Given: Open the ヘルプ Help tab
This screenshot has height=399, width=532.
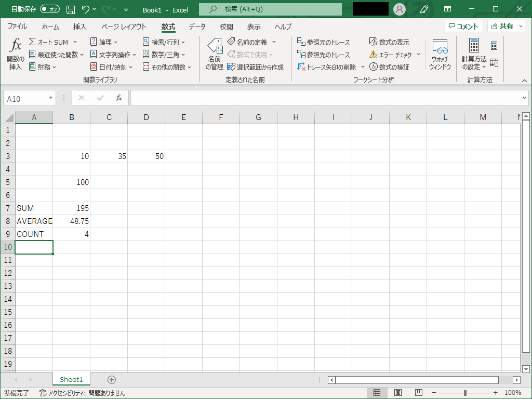Looking at the screenshot, I should 283,26.
